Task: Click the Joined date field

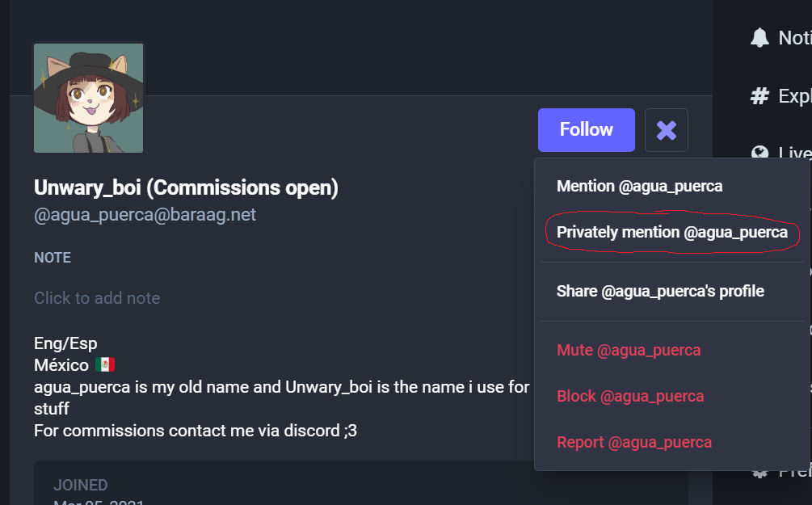Action: (99, 493)
